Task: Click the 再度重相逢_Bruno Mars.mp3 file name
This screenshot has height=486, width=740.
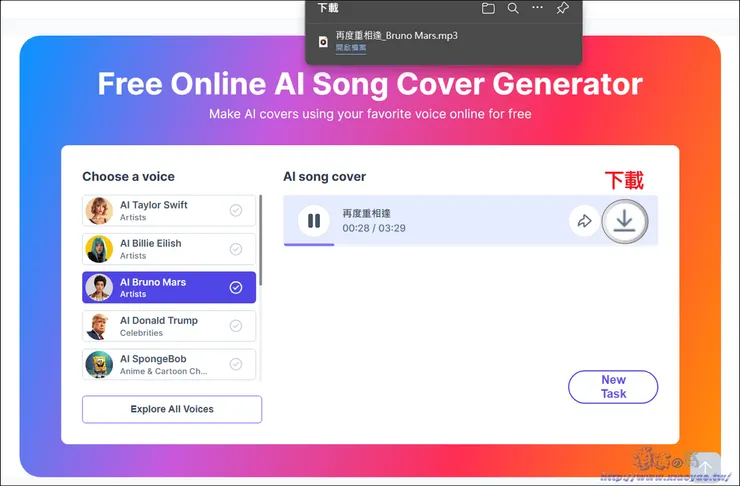Action: 396,35
